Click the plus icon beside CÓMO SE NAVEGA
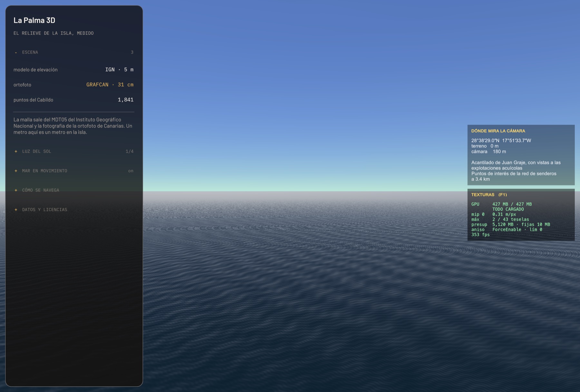The width and height of the screenshot is (580, 392). [16, 190]
